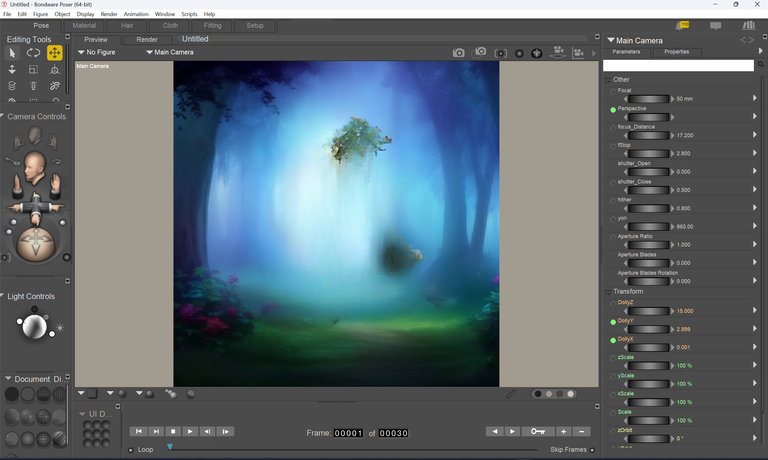Toggle the hither parameter animation dot
The image size is (768, 460).
[x=613, y=201]
